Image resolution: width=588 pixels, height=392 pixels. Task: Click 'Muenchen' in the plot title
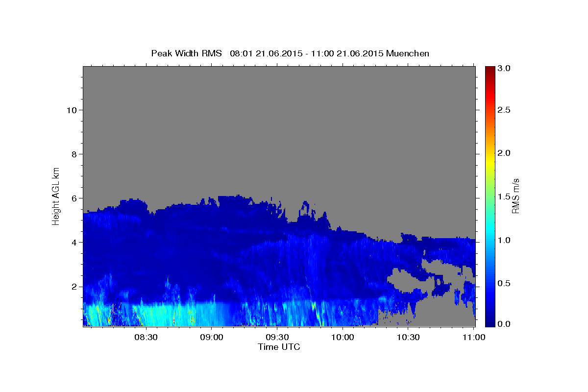[408, 53]
